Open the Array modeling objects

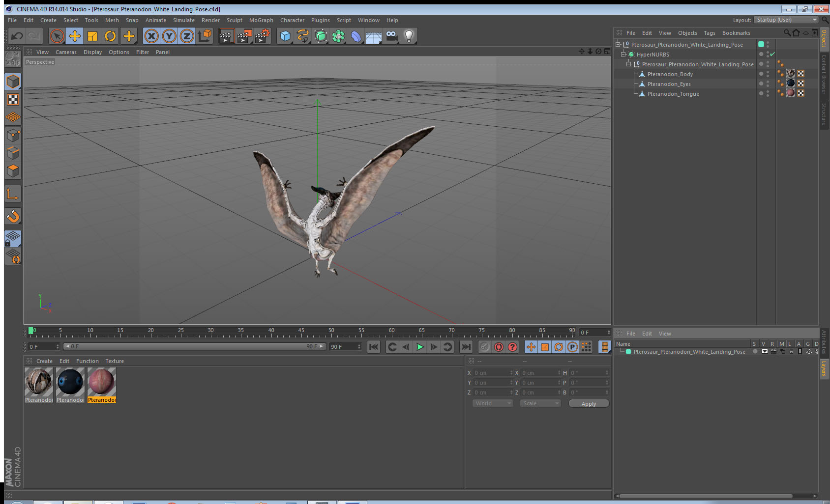(x=338, y=36)
